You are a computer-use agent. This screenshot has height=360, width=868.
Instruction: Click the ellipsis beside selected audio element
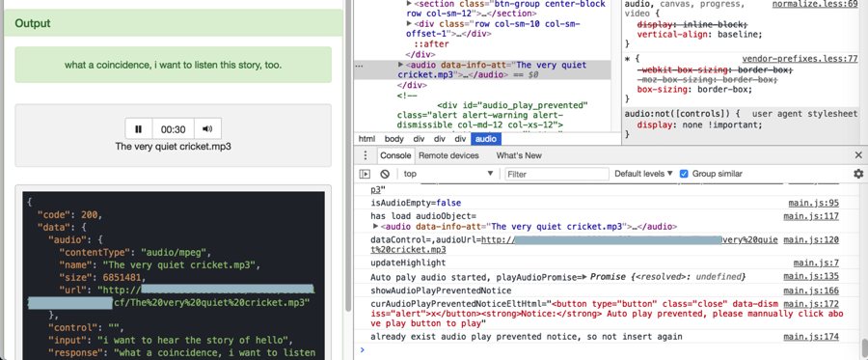coord(360,66)
